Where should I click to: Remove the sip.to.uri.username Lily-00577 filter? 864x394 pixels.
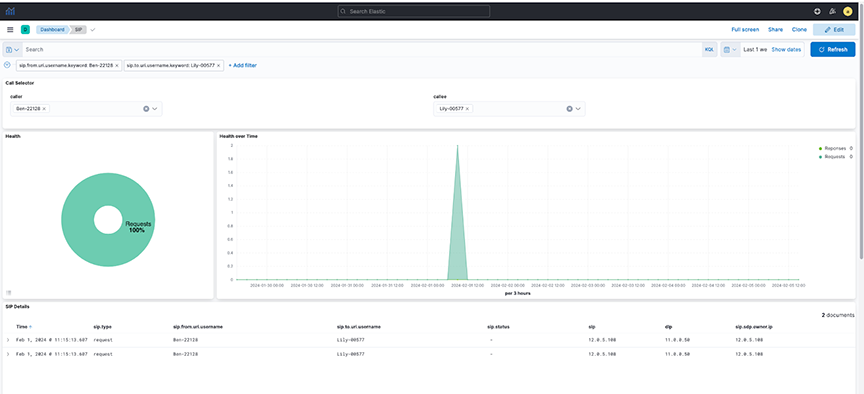[218, 65]
